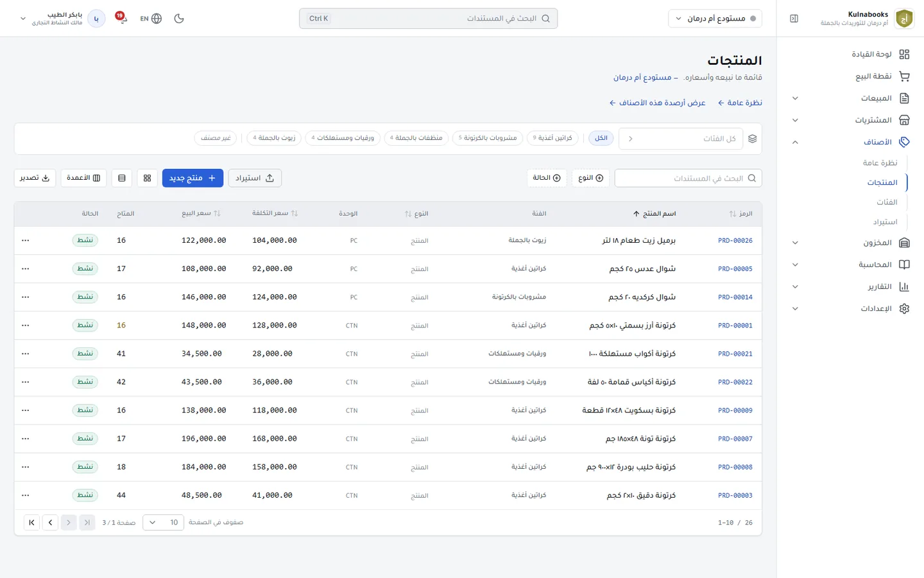Click the تصدير export button
Image resolution: width=924 pixels, height=578 pixels.
point(35,178)
